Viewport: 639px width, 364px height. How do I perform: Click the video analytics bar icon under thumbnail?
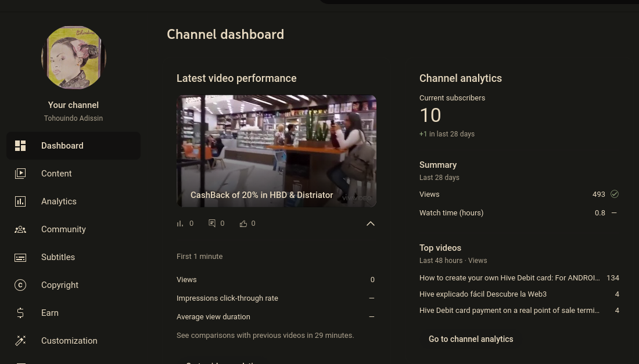pyautogui.click(x=180, y=224)
